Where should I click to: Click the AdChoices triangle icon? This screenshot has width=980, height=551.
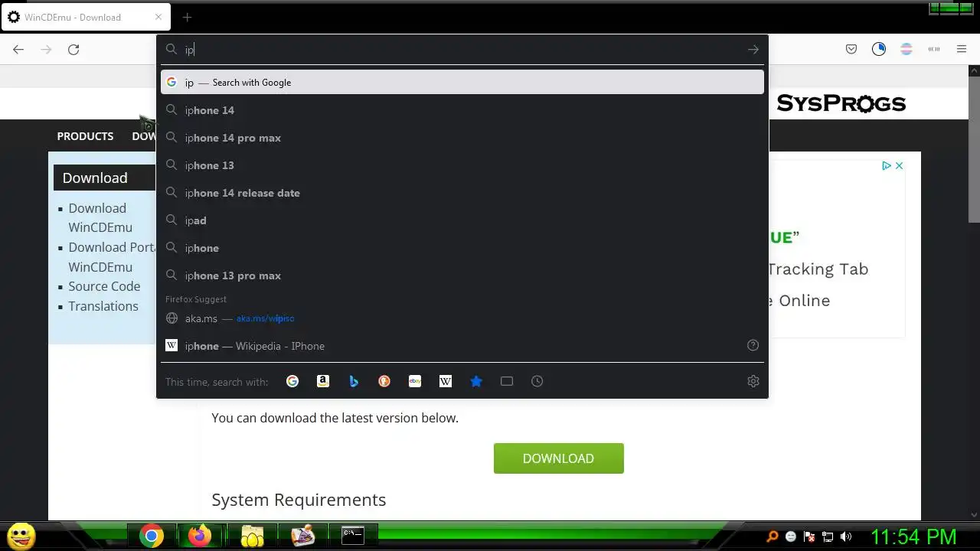coord(886,165)
